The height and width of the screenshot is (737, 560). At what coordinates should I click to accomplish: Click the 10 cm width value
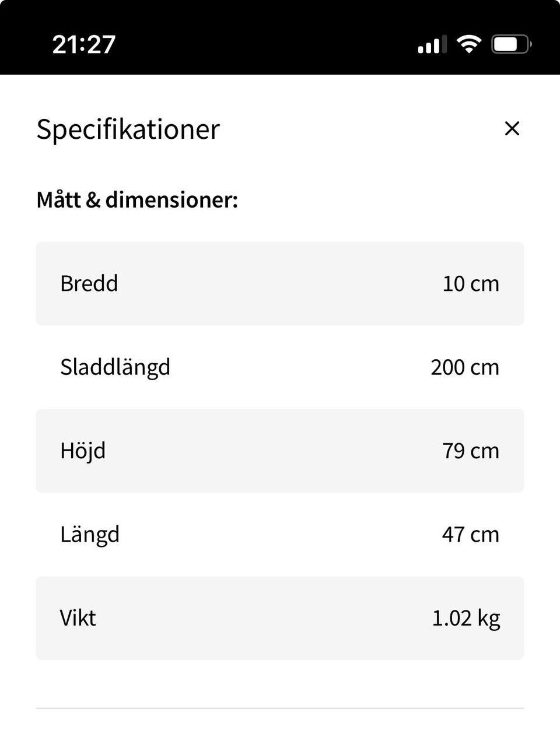pyautogui.click(x=471, y=284)
